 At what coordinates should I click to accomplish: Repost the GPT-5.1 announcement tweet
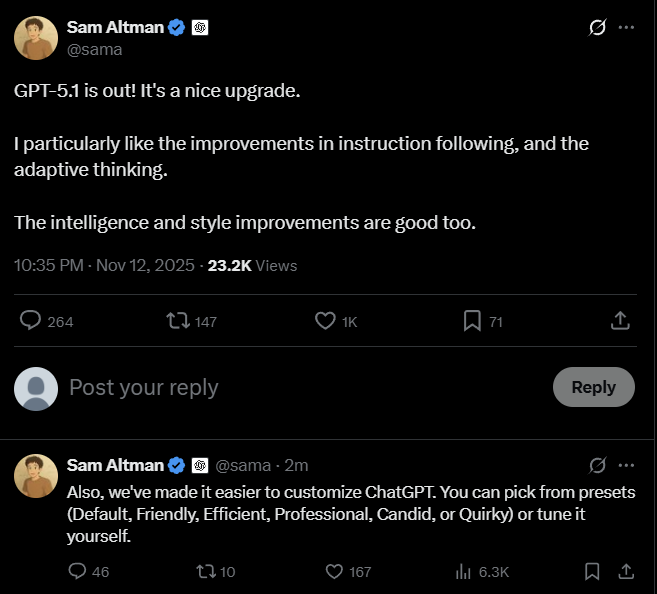click(178, 321)
